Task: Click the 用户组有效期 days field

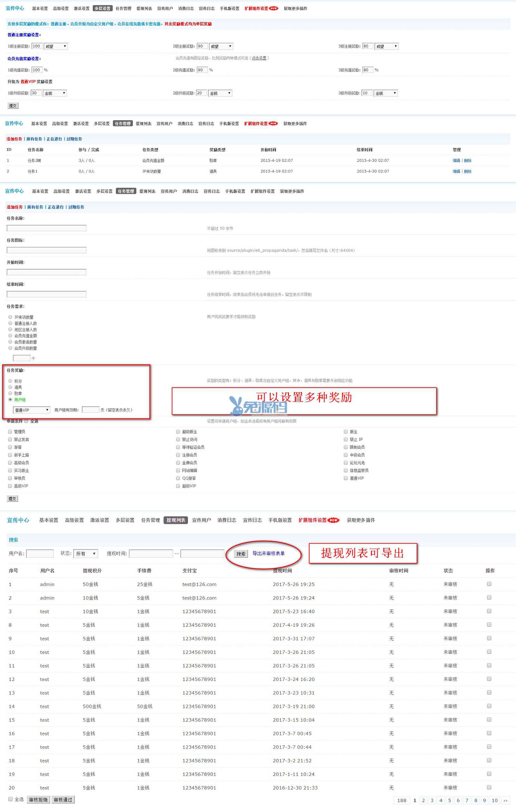Action: tap(90, 410)
